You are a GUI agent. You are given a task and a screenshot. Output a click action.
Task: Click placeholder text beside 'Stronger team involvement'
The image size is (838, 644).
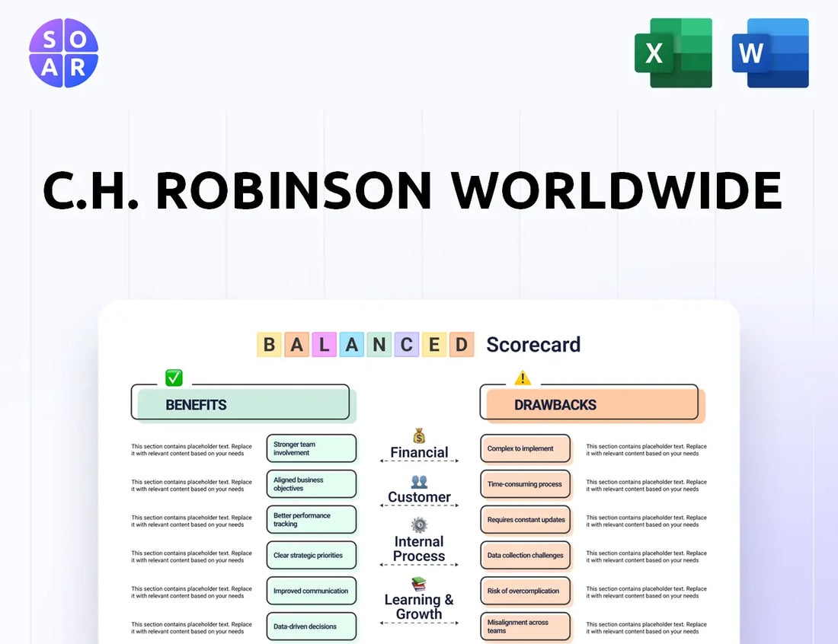coord(191,450)
